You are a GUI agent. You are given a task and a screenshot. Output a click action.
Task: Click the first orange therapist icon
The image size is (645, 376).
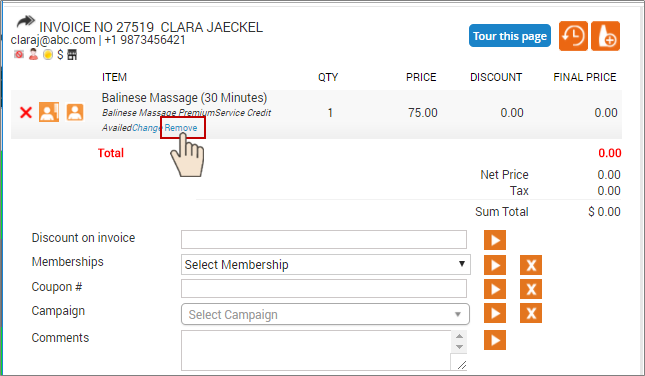[x=49, y=112]
